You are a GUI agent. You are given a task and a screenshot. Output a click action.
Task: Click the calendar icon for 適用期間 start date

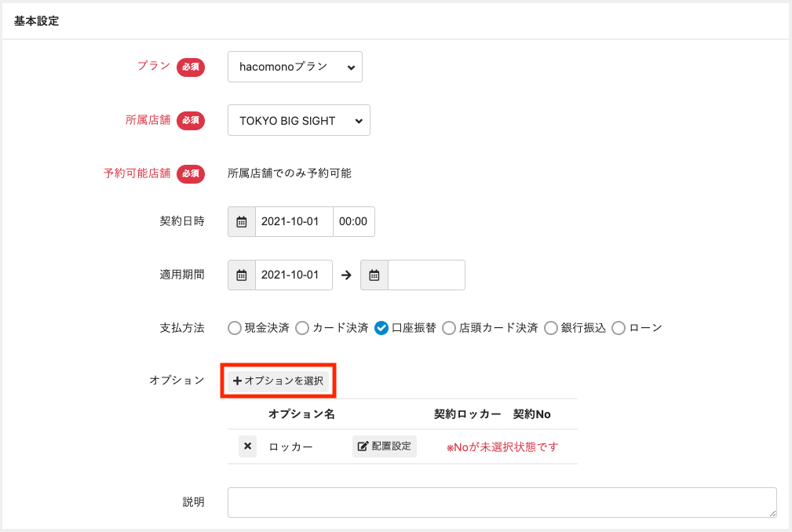point(242,275)
